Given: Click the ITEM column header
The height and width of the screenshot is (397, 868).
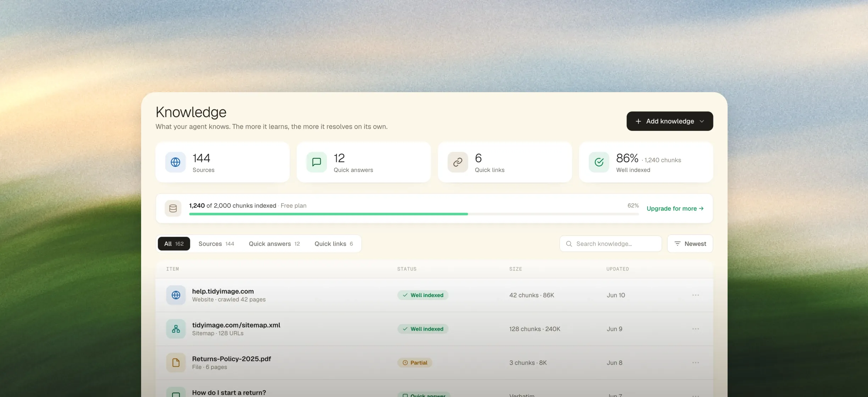Looking at the screenshot, I should [173, 269].
